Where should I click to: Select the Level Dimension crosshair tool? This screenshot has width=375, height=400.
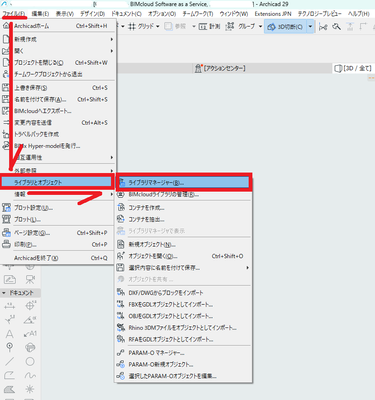coord(30,305)
